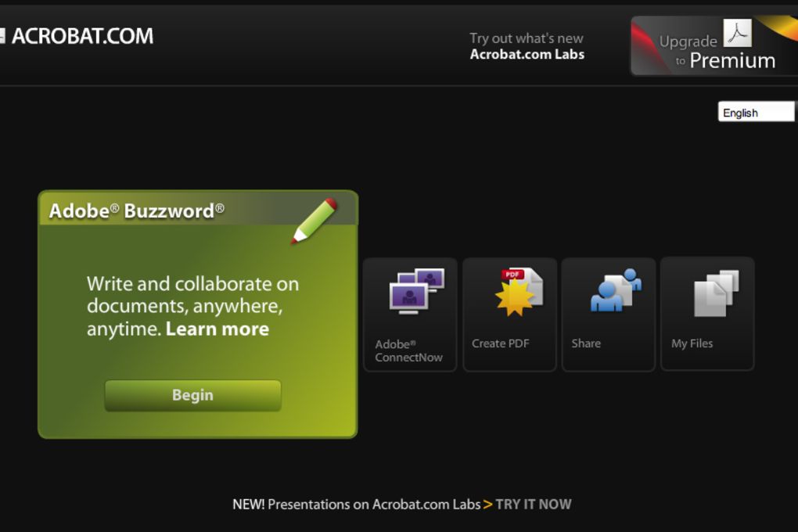
Task: Click the green pencil Buzzword icon
Action: (315, 221)
